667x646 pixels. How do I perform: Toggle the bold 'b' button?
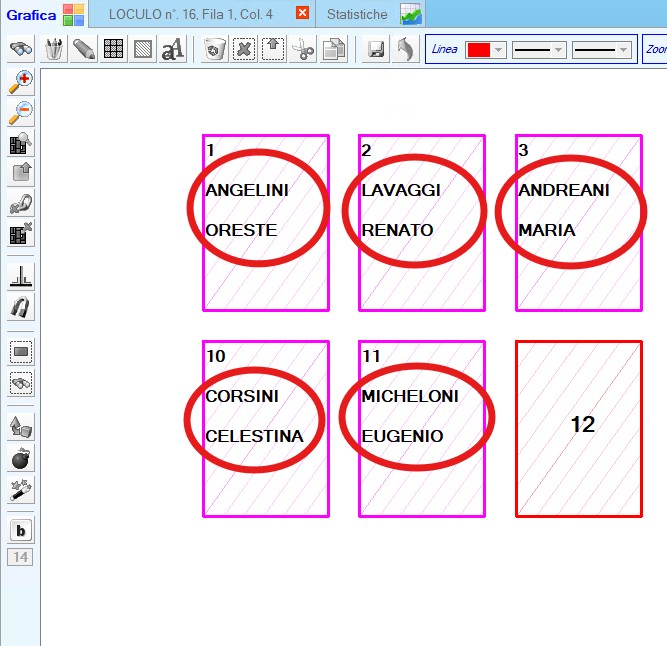click(x=20, y=530)
